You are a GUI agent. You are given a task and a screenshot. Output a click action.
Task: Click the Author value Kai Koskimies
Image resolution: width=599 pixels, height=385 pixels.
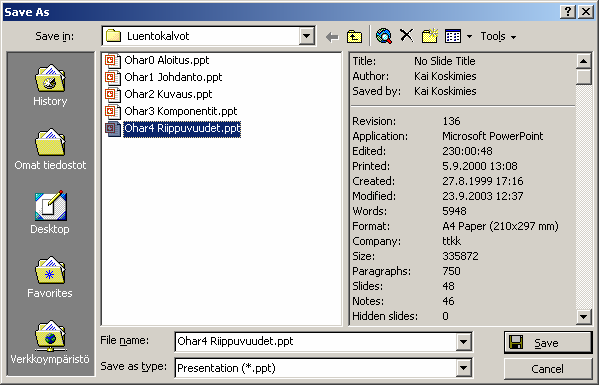(x=445, y=76)
